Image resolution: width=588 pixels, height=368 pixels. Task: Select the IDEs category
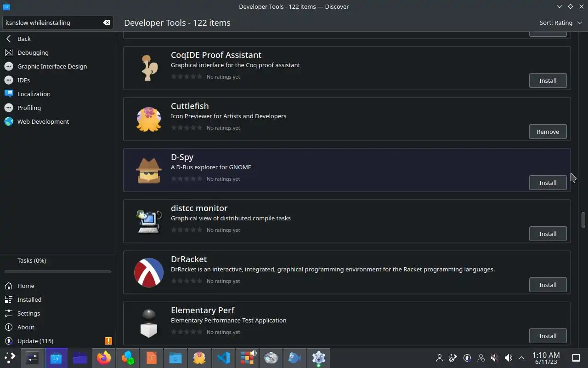point(58,80)
